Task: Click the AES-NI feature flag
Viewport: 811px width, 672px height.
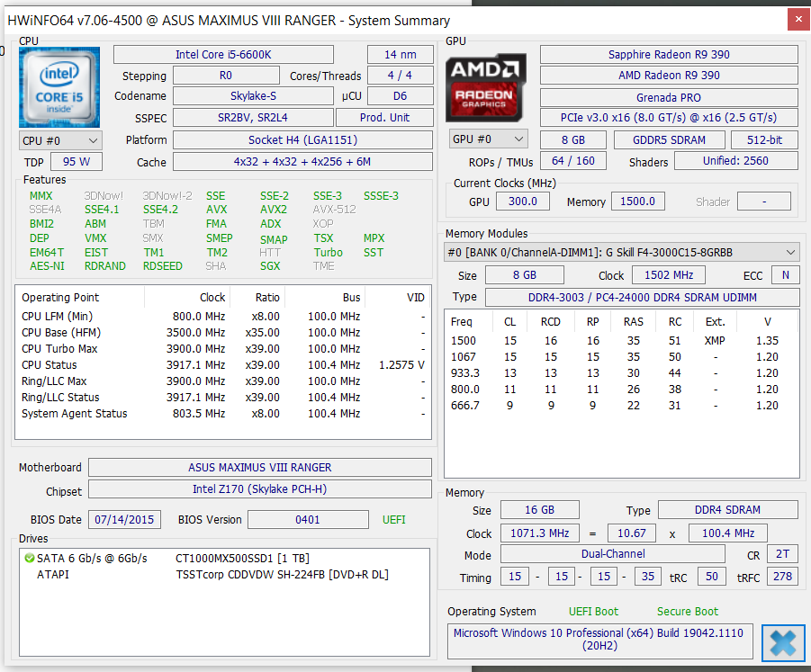Action: (47, 266)
